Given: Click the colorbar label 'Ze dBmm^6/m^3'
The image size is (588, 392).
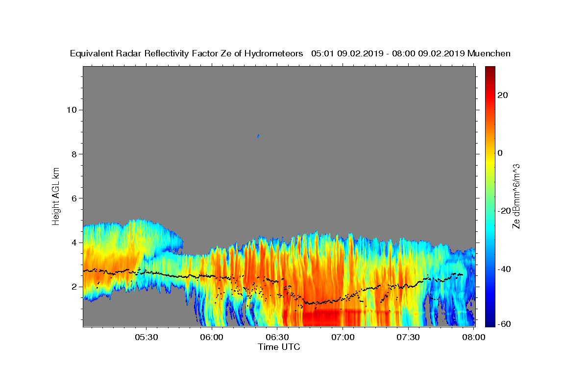Looking at the screenshot, I should click(x=515, y=196).
